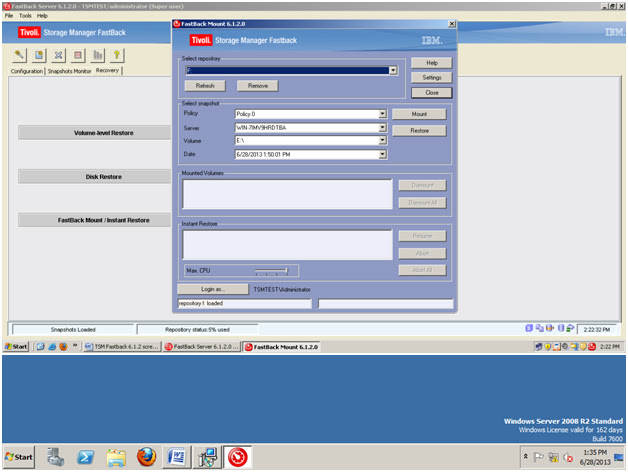The width and height of the screenshot is (628, 472).
Task: Click show desktop quick launch icon
Action: pos(40,347)
